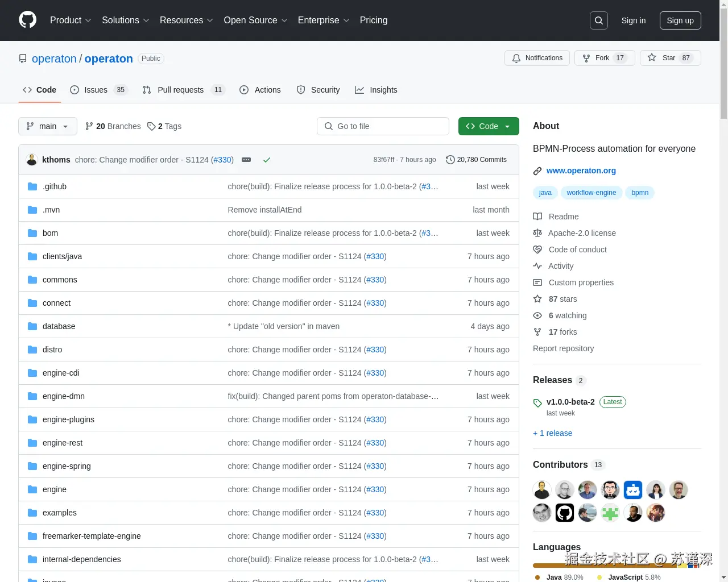Switch to the Insights tab

pos(377,90)
